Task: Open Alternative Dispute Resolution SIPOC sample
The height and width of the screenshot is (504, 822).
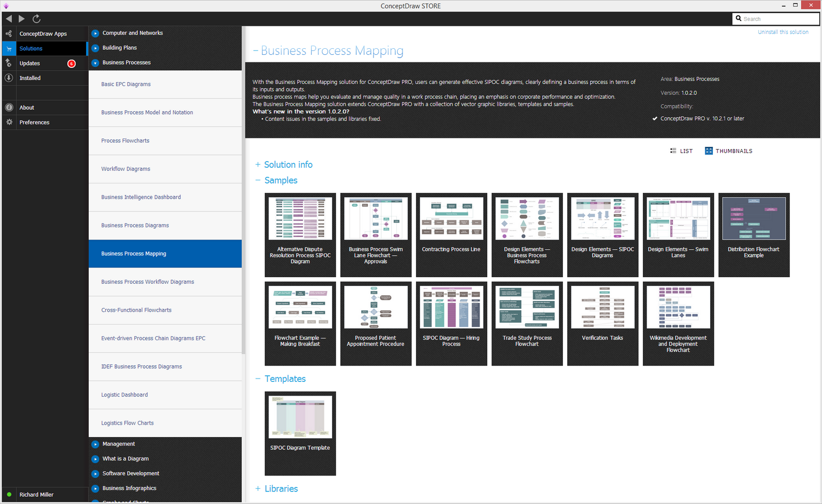Action: tap(300, 235)
